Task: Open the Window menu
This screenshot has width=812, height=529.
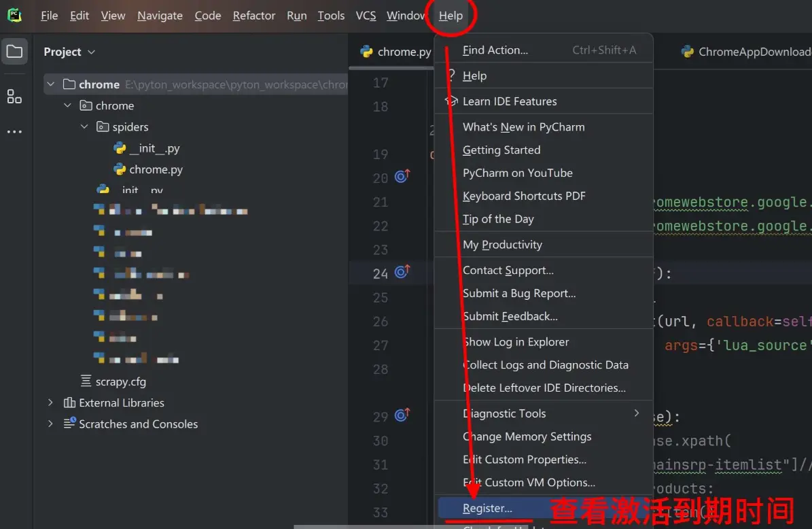Action: (406, 16)
